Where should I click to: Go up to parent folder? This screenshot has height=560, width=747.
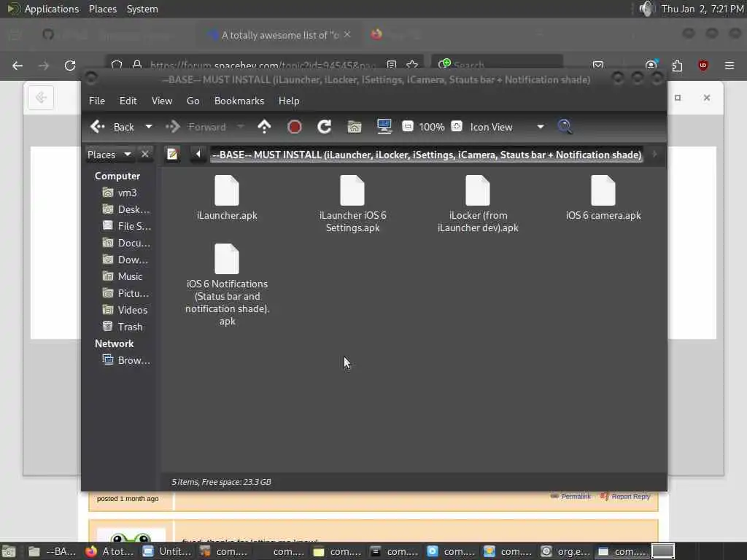(264, 127)
